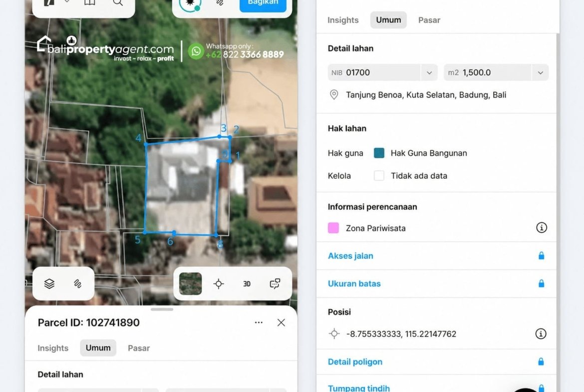This screenshot has height=392, width=584.
Task: Expand the m2 1,500.0 dropdown
Action: coord(540,73)
